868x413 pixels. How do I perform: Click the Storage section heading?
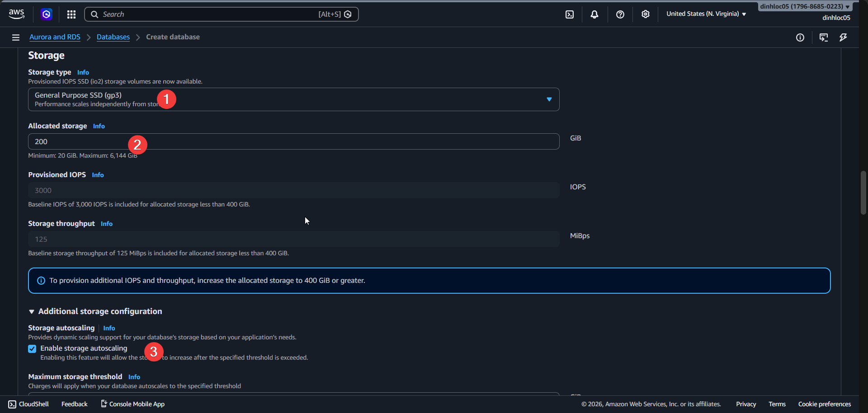46,56
